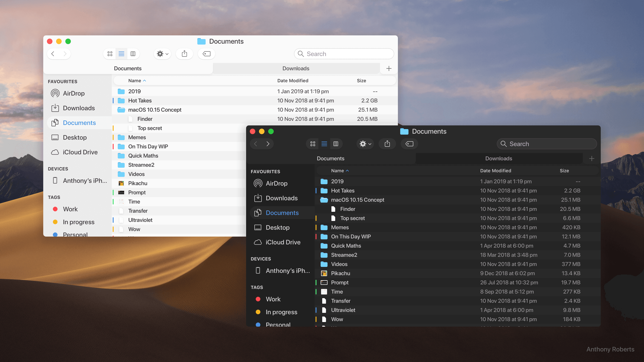Sort by Date Modified in the dark window
This screenshot has width=644, height=362.
(495, 171)
